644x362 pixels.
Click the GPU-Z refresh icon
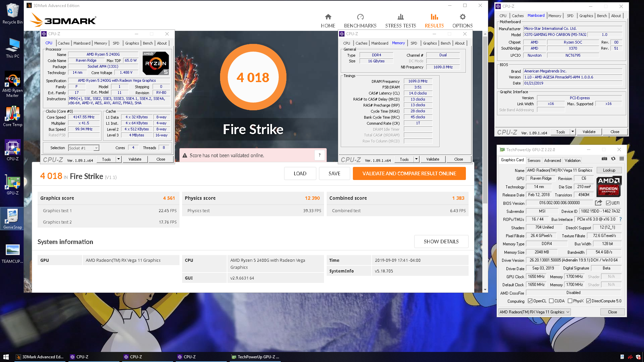(613, 159)
